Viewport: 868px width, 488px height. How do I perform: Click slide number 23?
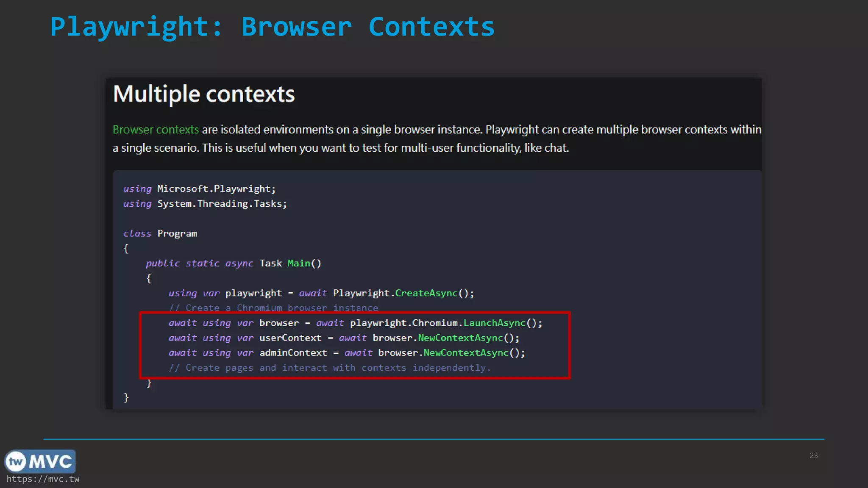[x=813, y=455]
